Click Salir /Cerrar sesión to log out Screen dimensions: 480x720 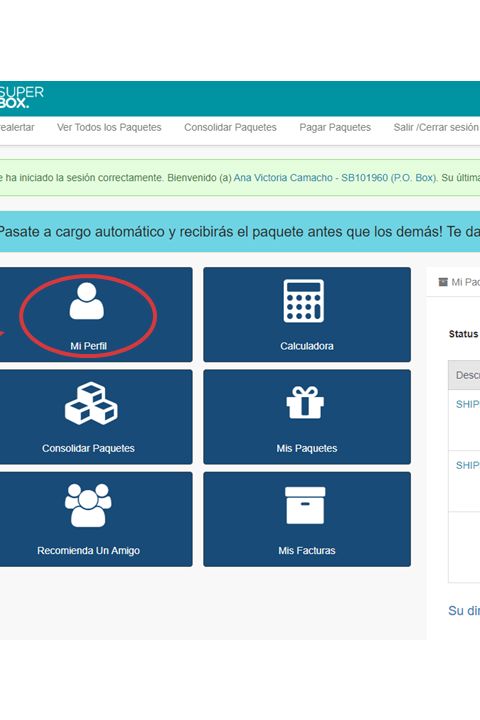[436, 128]
